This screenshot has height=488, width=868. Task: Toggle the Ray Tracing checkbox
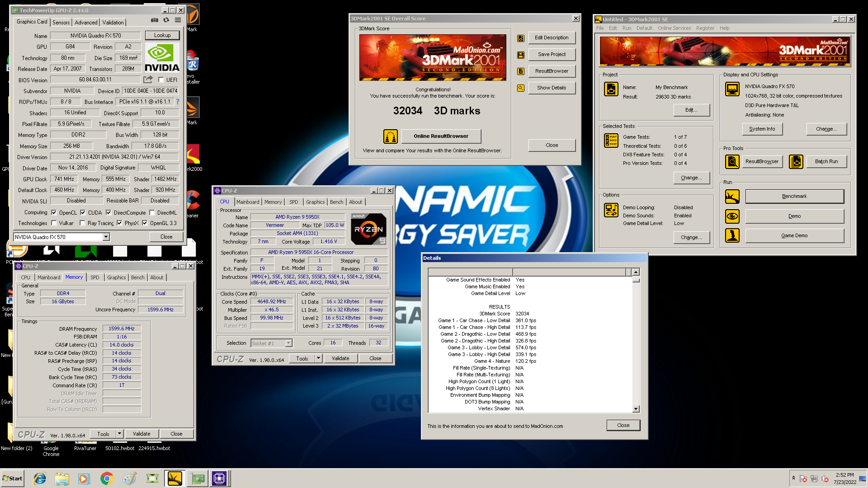pyautogui.click(x=82, y=223)
